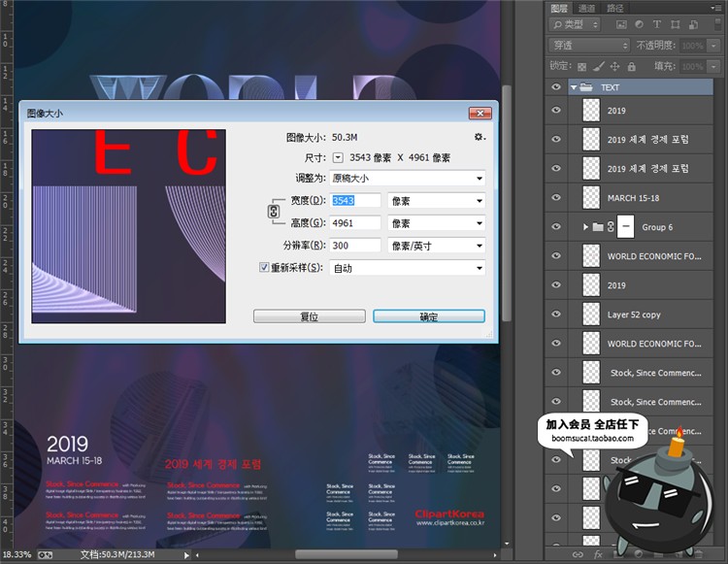
Task: Click the 确定 OK button
Action: click(x=428, y=316)
